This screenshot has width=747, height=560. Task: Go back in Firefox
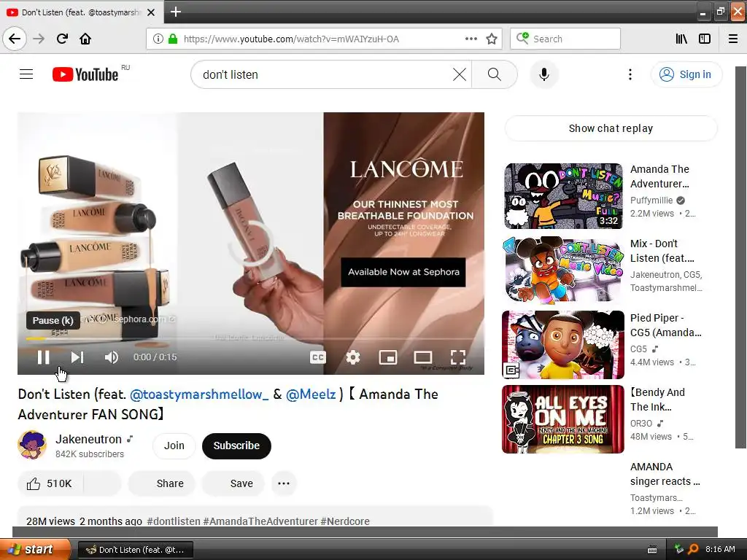(15, 39)
